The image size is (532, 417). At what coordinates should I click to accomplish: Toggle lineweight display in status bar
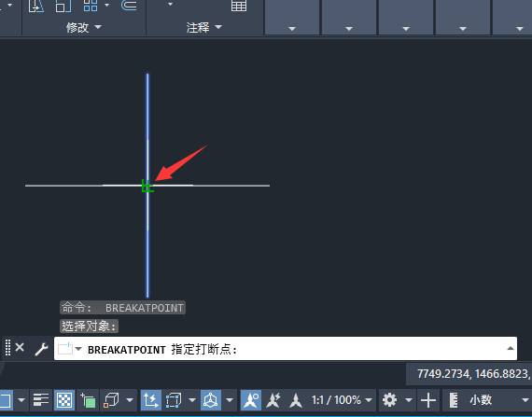[x=41, y=400]
